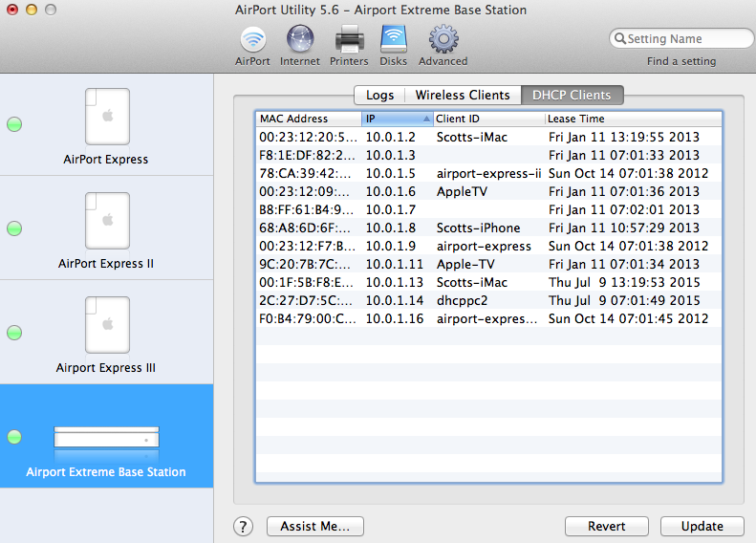Select the Scotts-iPhone client row
The width and height of the screenshot is (756, 543).
tap(489, 228)
